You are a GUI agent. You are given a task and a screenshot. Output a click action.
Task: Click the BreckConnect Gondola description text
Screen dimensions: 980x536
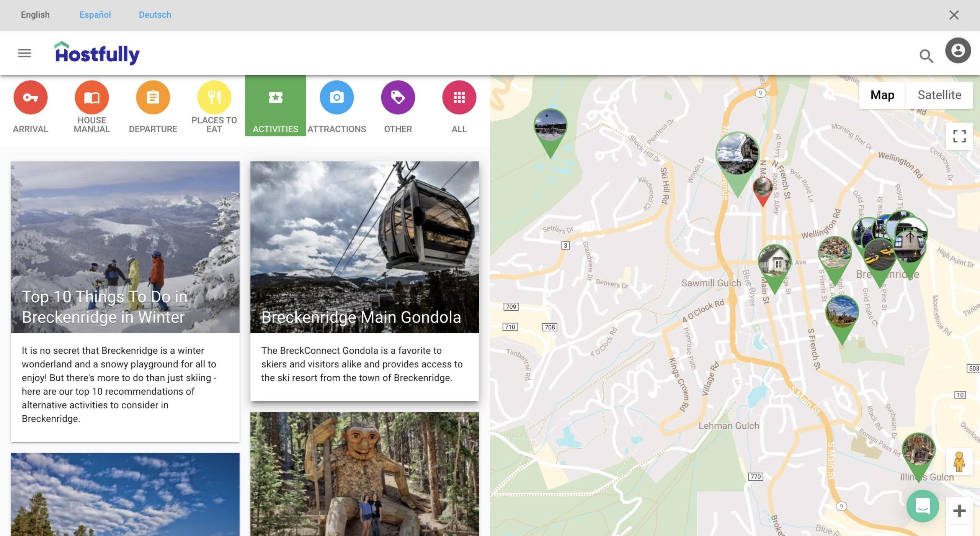(362, 364)
